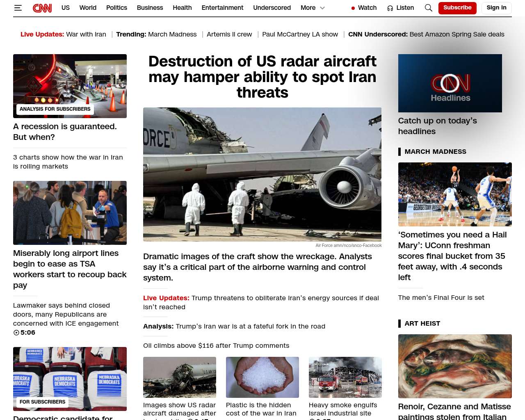Open the hamburger navigation menu

18,8
